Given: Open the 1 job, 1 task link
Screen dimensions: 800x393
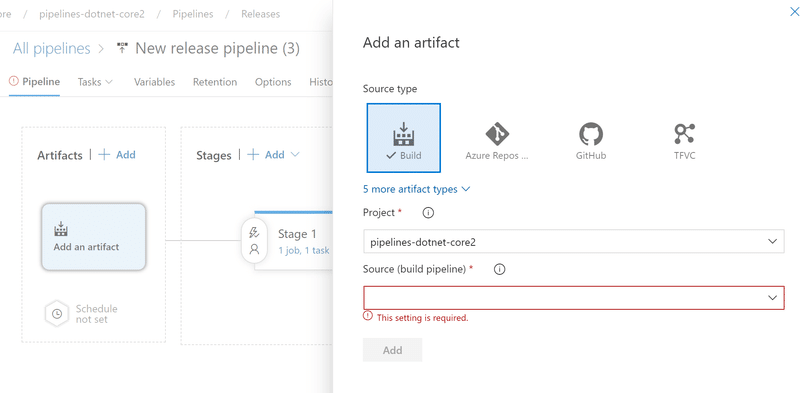Looking at the screenshot, I should click(x=304, y=251).
